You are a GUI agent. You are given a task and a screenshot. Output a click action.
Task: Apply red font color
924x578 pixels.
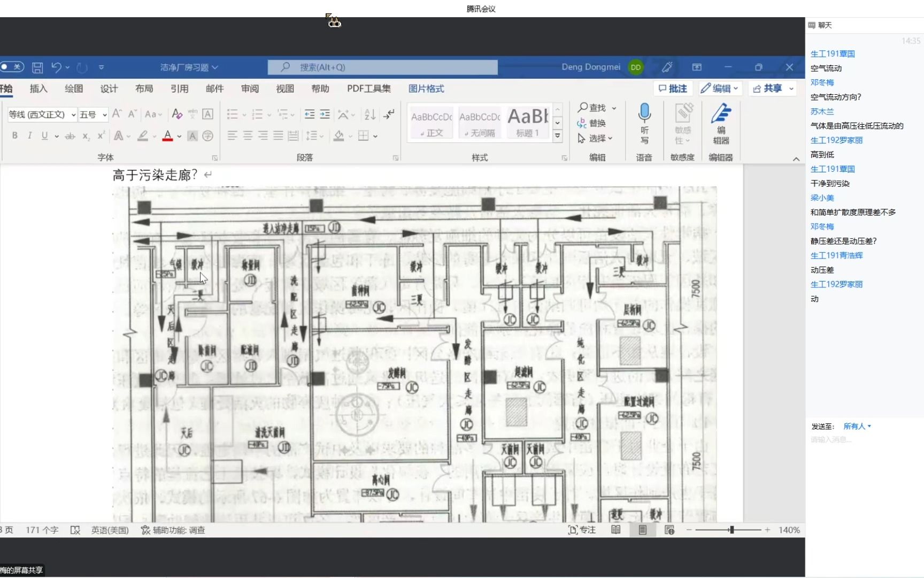click(167, 136)
